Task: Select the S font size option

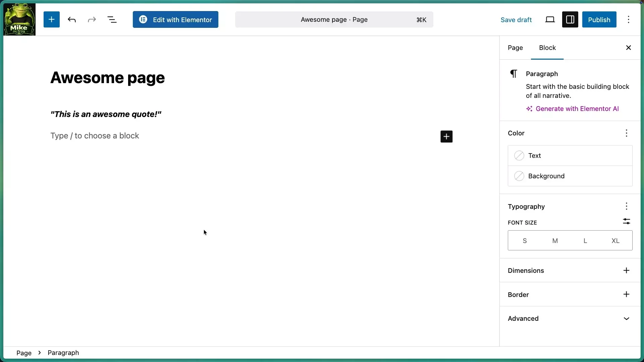Action: [x=524, y=241]
